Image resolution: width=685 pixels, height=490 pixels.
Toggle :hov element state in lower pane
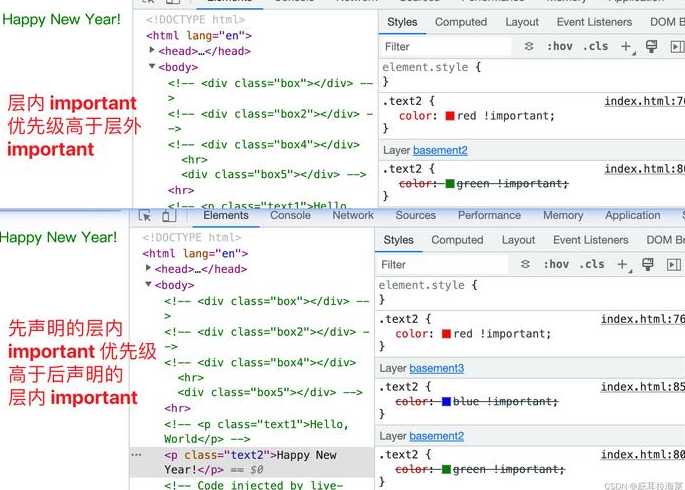[556, 264]
